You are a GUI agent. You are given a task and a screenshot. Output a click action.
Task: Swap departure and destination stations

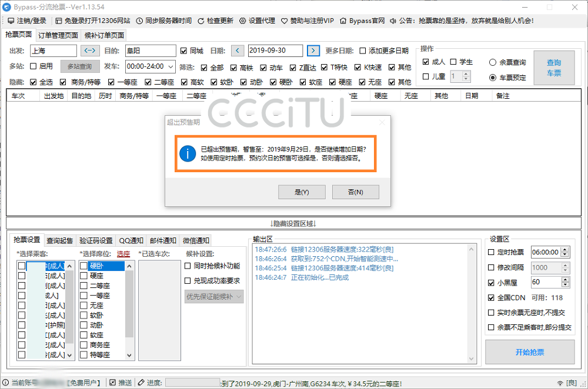click(x=91, y=51)
